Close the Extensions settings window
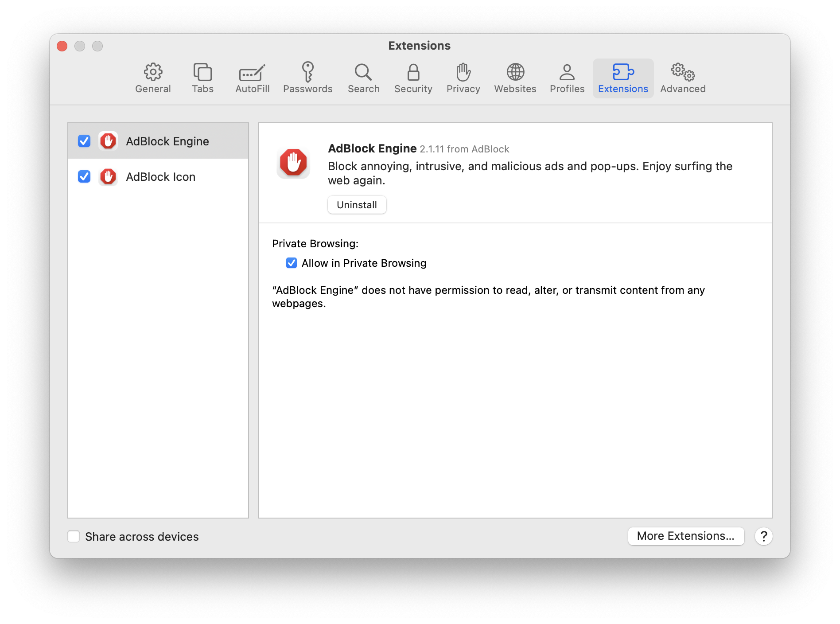The image size is (840, 624). pos(62,46)
